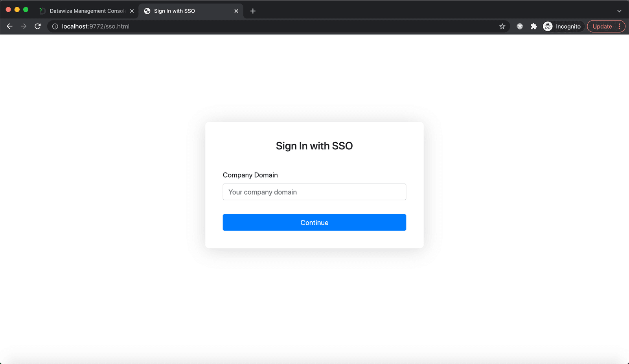Click the Update button in the toolbar

pos(602,26)
